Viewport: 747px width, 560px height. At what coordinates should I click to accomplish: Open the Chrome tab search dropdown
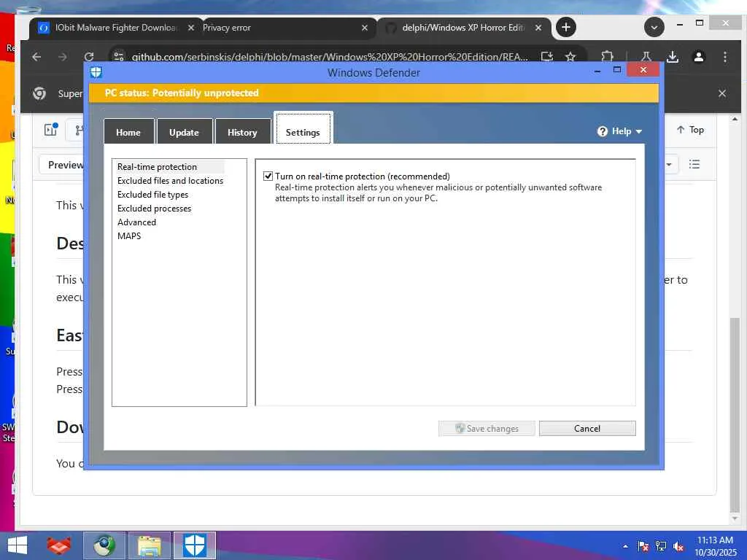[654, 27]
